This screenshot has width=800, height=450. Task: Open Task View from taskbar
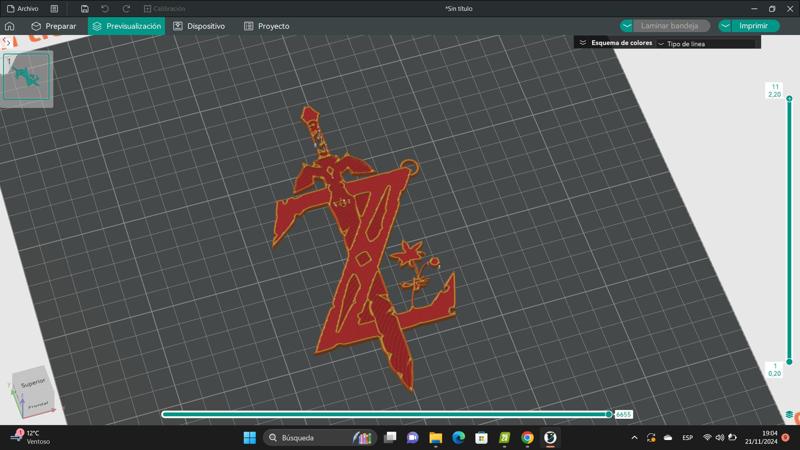(x=390, y=437)
